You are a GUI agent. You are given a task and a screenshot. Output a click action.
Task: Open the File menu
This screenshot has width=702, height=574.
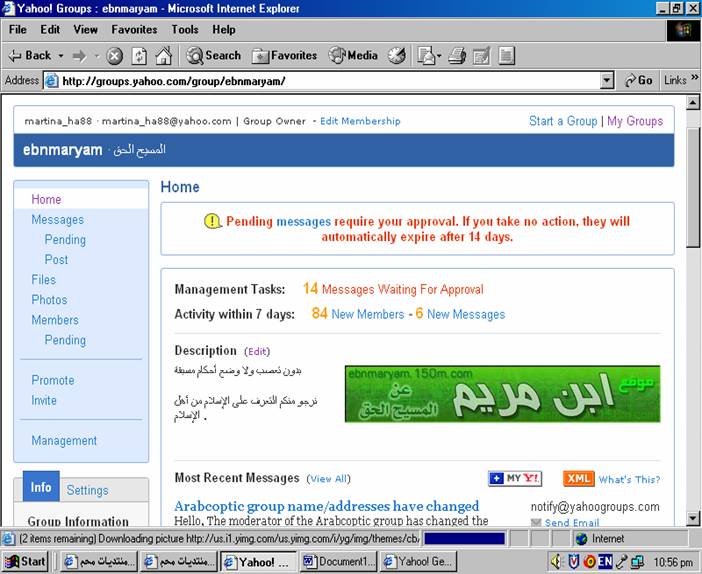(x=17, y=30)
